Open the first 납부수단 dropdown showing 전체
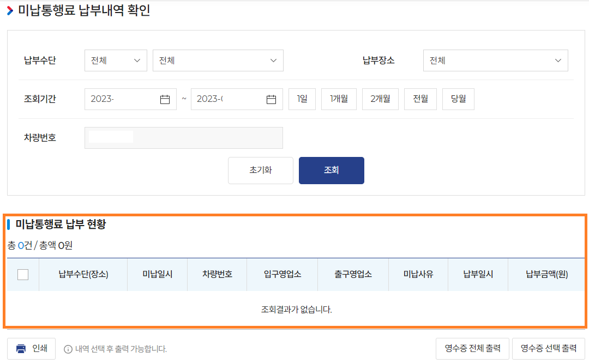Image resolution: width=589 pixels, height=364 pixels. pyautogui.click(x=115, y=60)
